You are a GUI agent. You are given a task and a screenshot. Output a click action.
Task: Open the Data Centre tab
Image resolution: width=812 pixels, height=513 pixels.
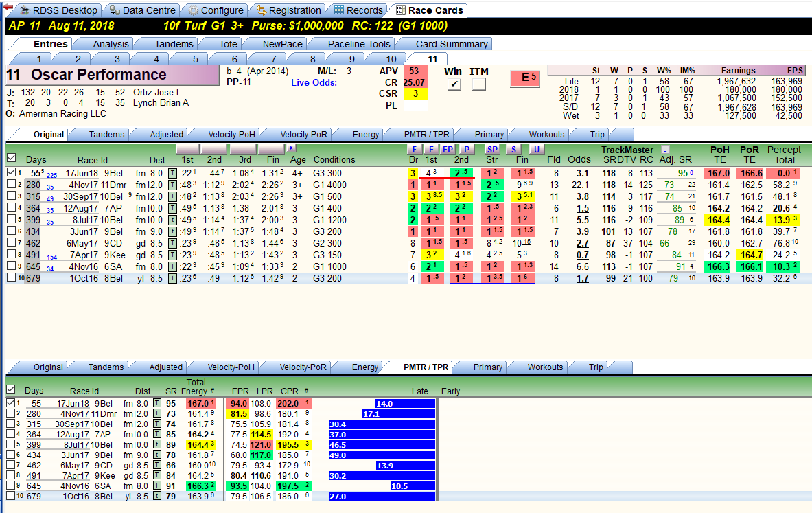[x=143, y=10]
